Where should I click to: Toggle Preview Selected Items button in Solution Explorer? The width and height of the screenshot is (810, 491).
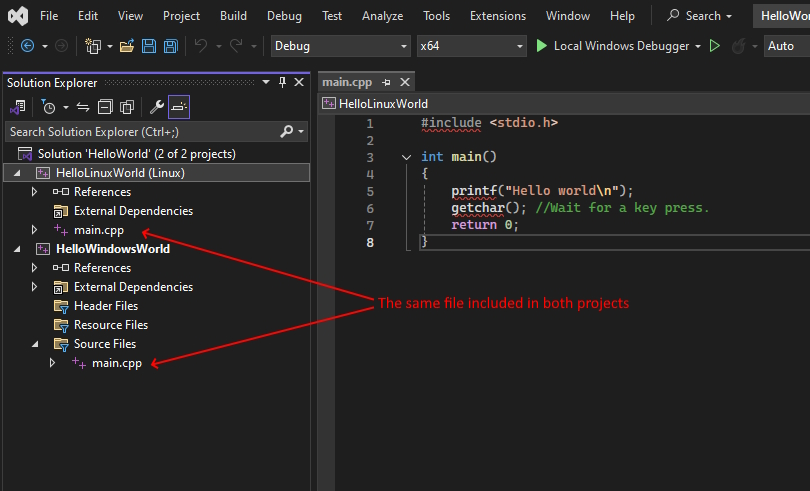point(179,107)
